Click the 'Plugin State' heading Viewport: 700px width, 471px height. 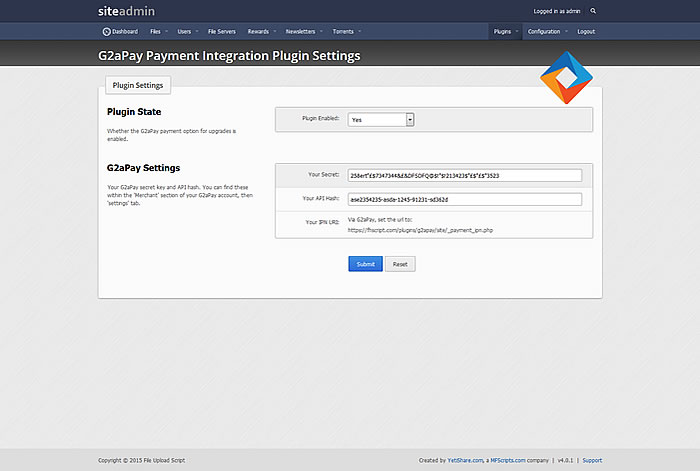click(134, 112)
